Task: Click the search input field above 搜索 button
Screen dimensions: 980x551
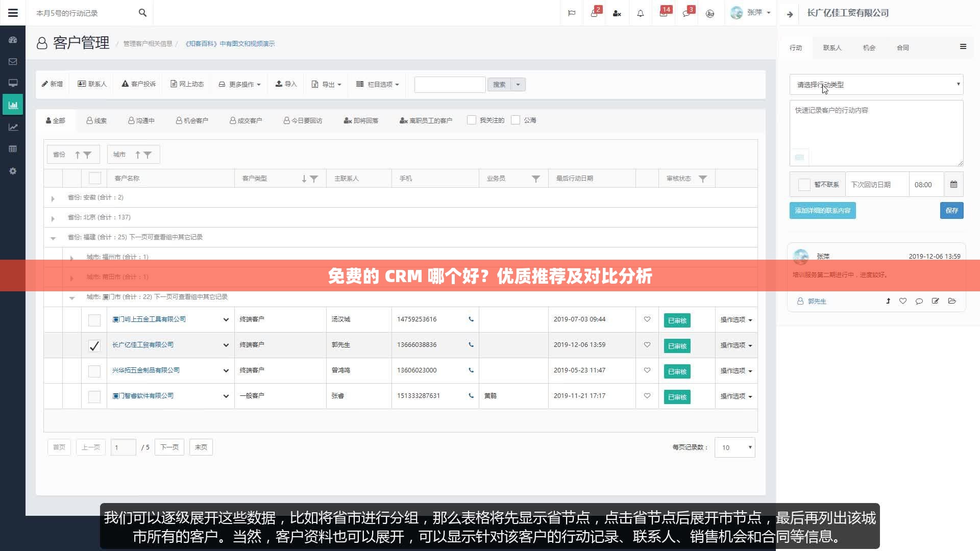Action: 449,84
